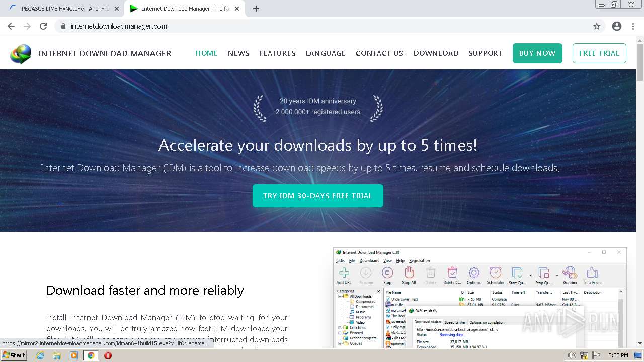The width and height of the screenshot is (644, 362).
Task: Select the Internet Download Manager tab
Action: (184, 9)
